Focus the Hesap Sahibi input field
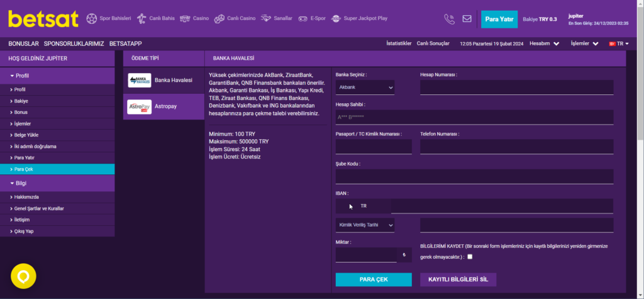The width and height of the screenshot is (644, 299). pyautogui.click(x=474, y=117)
